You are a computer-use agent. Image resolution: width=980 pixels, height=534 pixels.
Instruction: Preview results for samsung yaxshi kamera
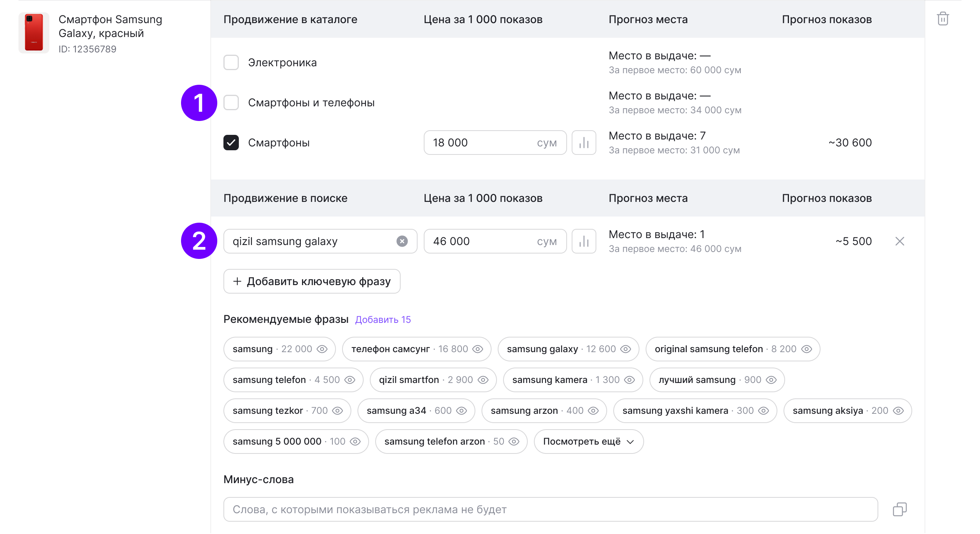tap(764, 411)
